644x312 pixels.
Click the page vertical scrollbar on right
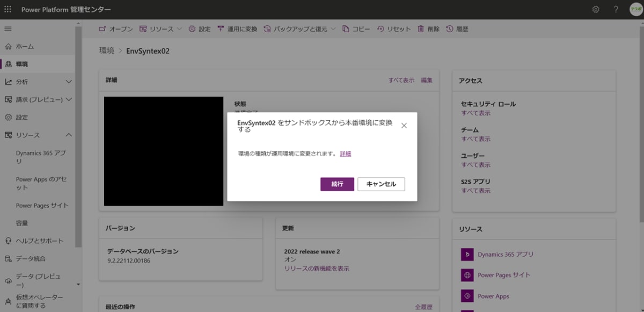click(x=641, y=124)
